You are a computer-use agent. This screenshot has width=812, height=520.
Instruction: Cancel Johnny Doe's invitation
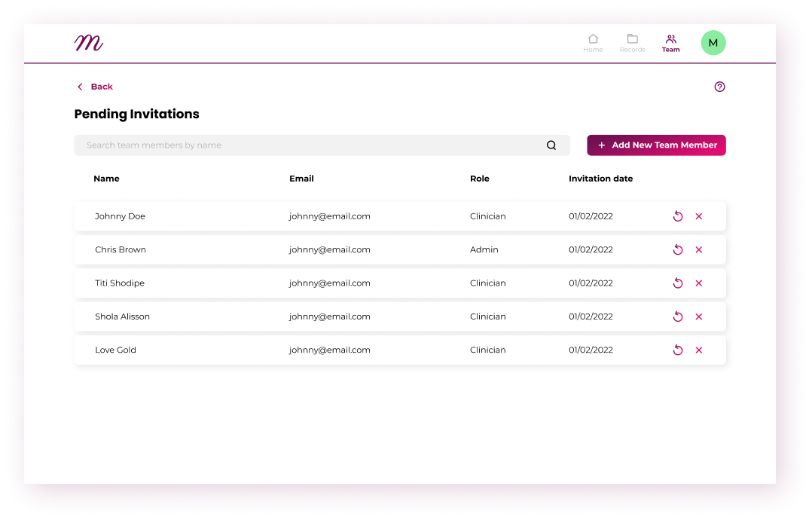(x=698, y=216)
